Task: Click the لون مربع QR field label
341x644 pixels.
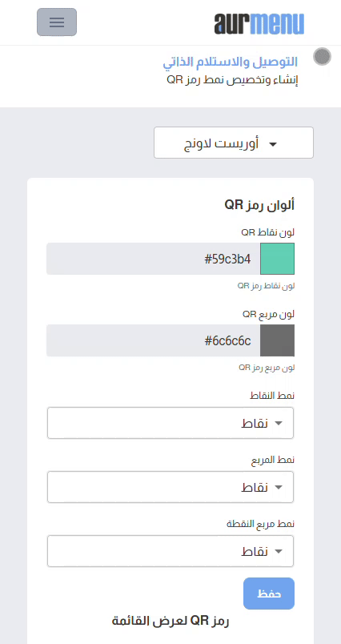Action: pos(268,315)
